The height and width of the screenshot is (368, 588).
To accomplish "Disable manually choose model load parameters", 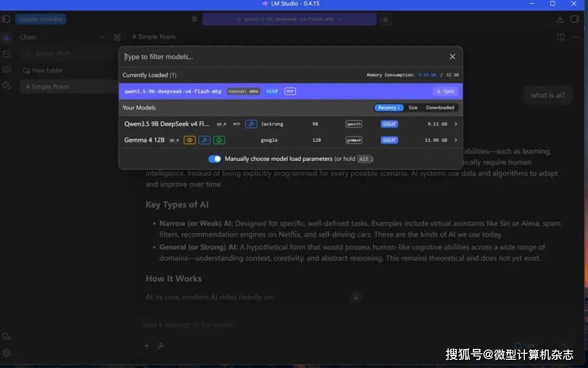I will click(215, 159).
